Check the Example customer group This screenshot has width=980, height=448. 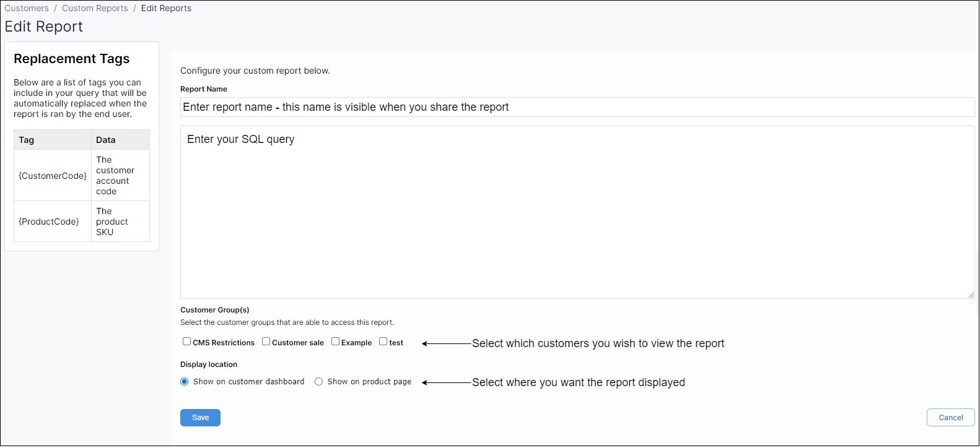(335, 342)
